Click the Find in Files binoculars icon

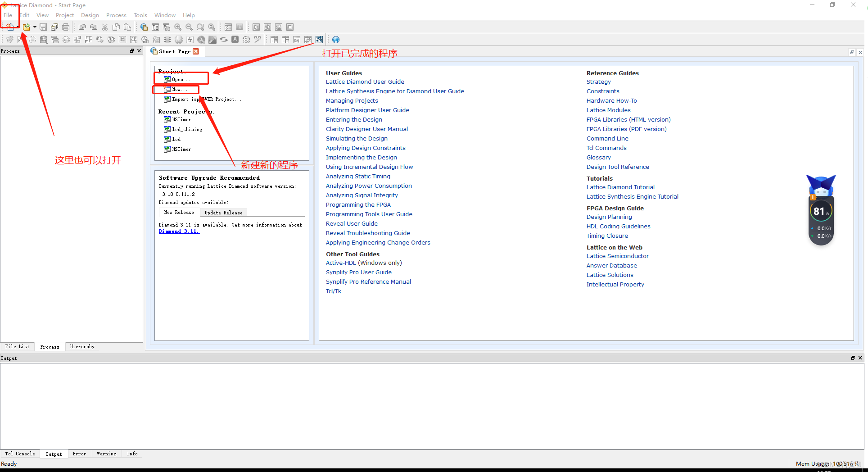167,27
